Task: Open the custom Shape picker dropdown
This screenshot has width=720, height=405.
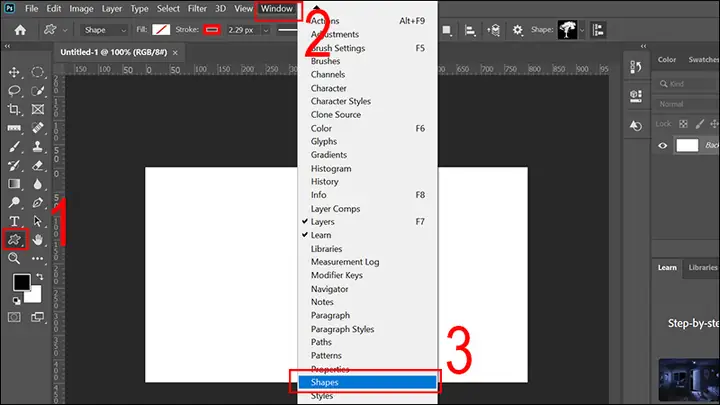Action: (582, 30)
